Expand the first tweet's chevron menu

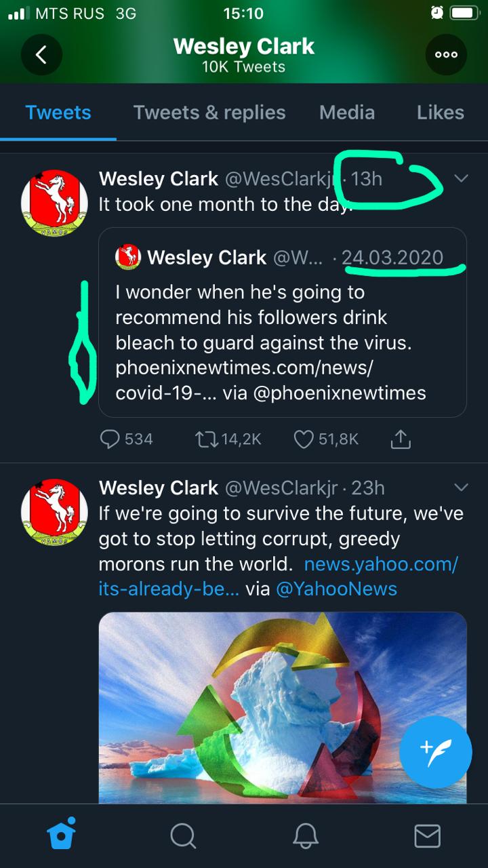[x=461, y=179]
